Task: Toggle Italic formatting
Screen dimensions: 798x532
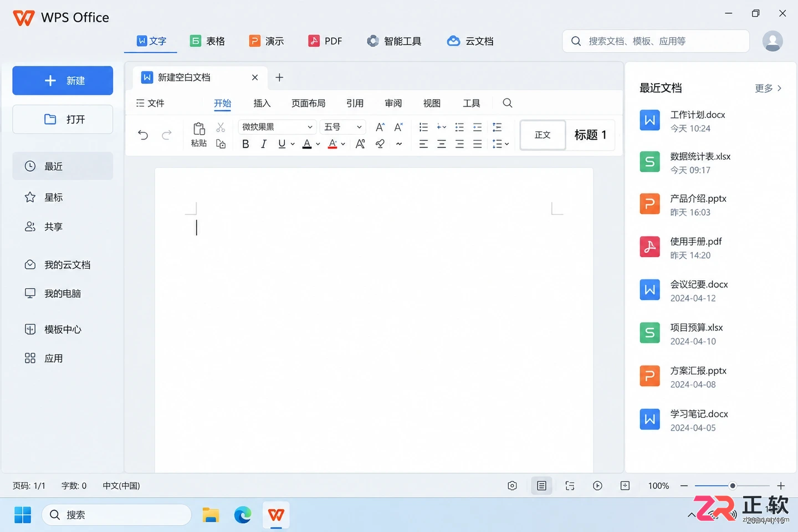Action: tap(264, 144)
